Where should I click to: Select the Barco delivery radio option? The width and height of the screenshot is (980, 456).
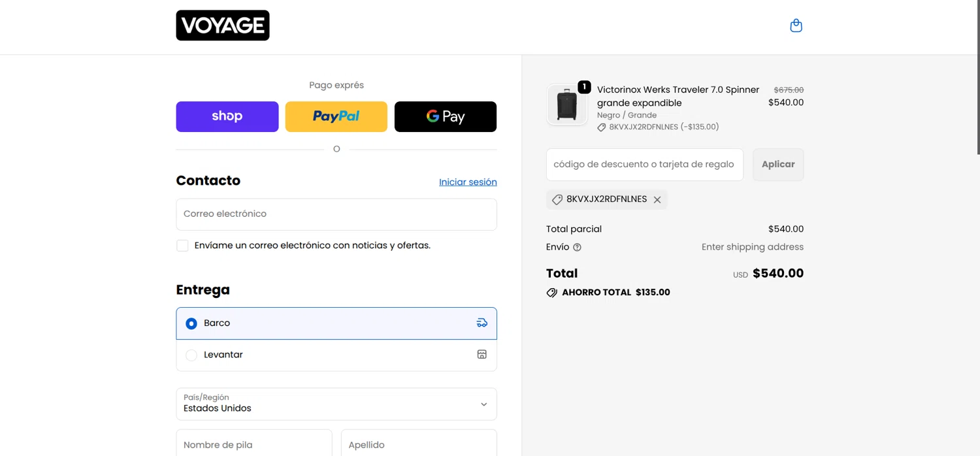191,323
